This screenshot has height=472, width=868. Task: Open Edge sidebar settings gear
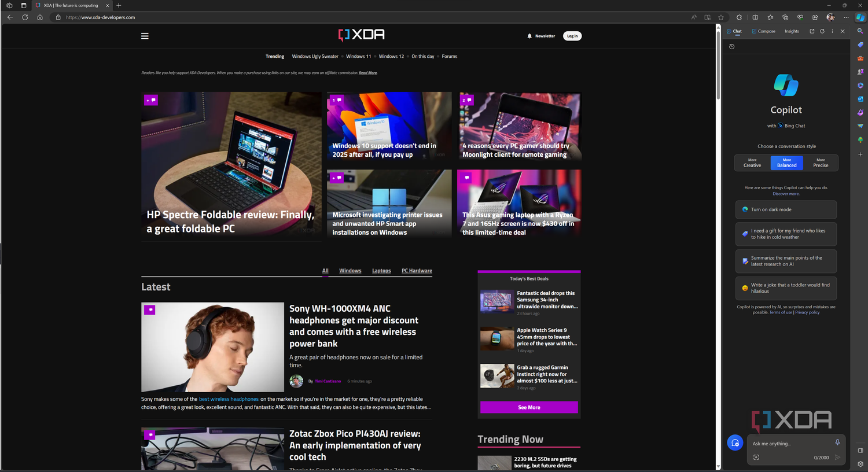(x=860, y=464)
